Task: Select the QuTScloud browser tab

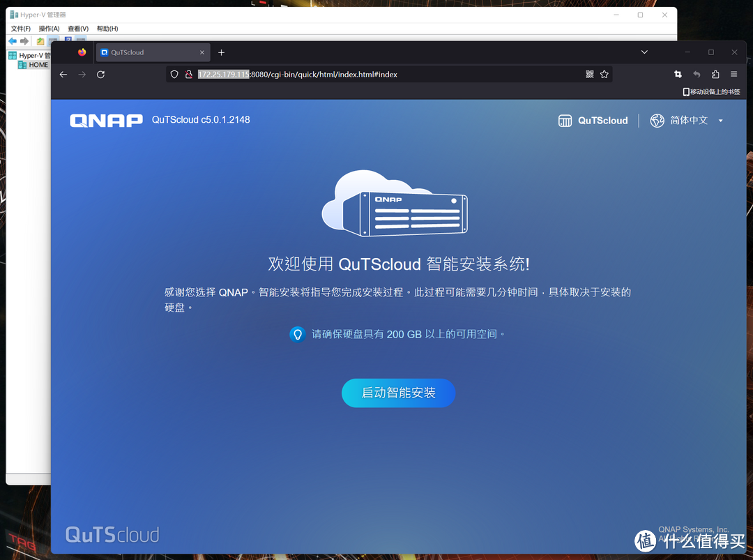Action: (x=153, y=52)
